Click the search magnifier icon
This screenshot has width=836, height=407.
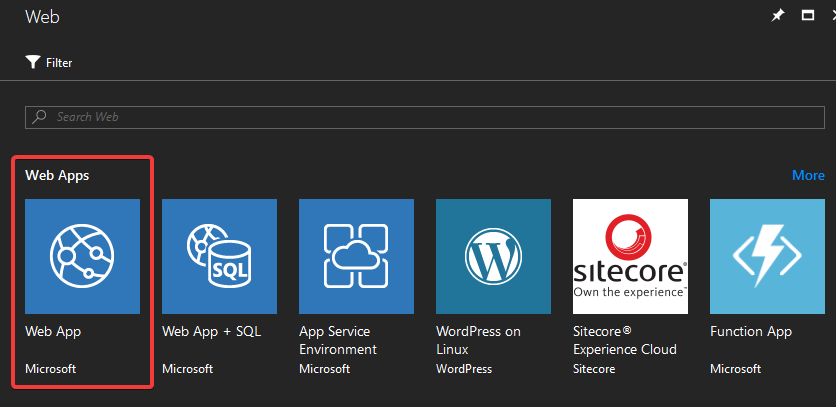point(39,117)
